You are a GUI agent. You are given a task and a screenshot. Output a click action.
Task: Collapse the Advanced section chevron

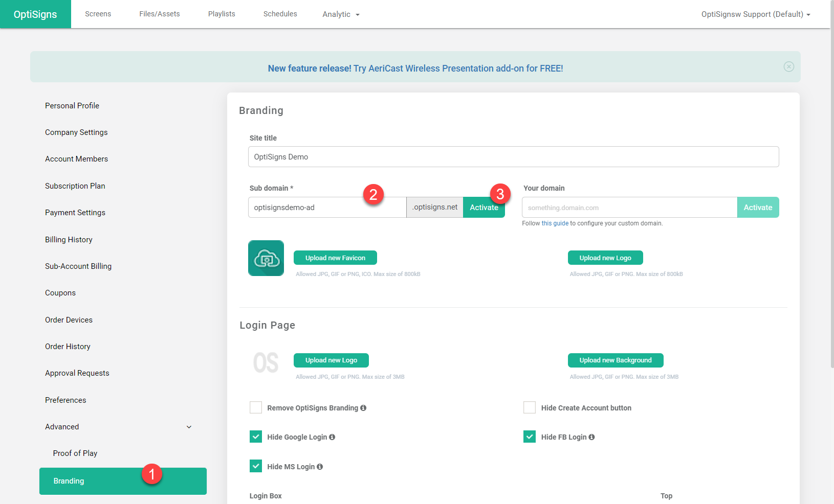coord(189,427)
